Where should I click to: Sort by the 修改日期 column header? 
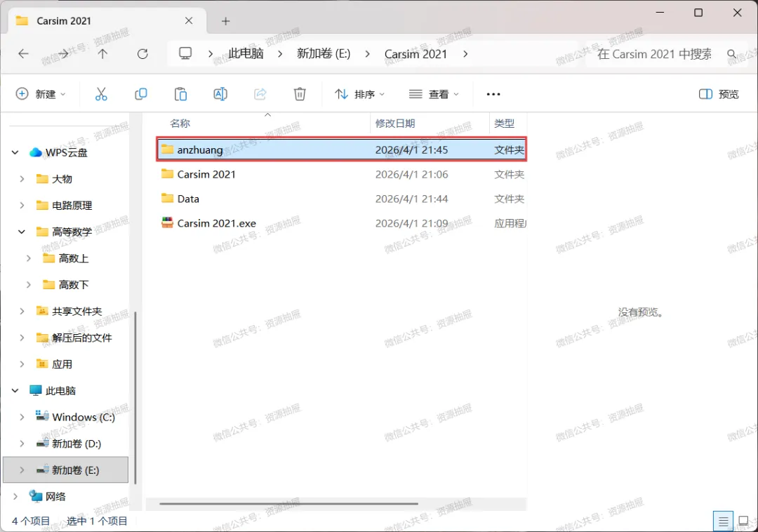tap(395, 124)
